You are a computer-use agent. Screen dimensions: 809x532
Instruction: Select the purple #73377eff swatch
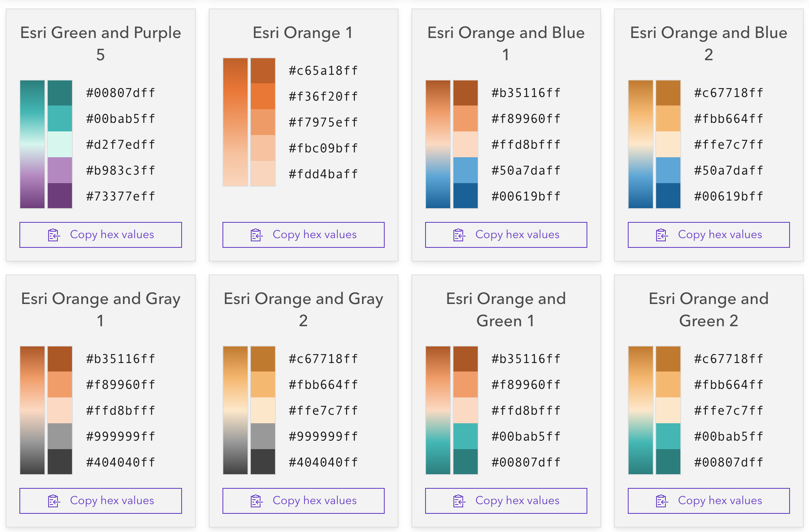[60, 196]
